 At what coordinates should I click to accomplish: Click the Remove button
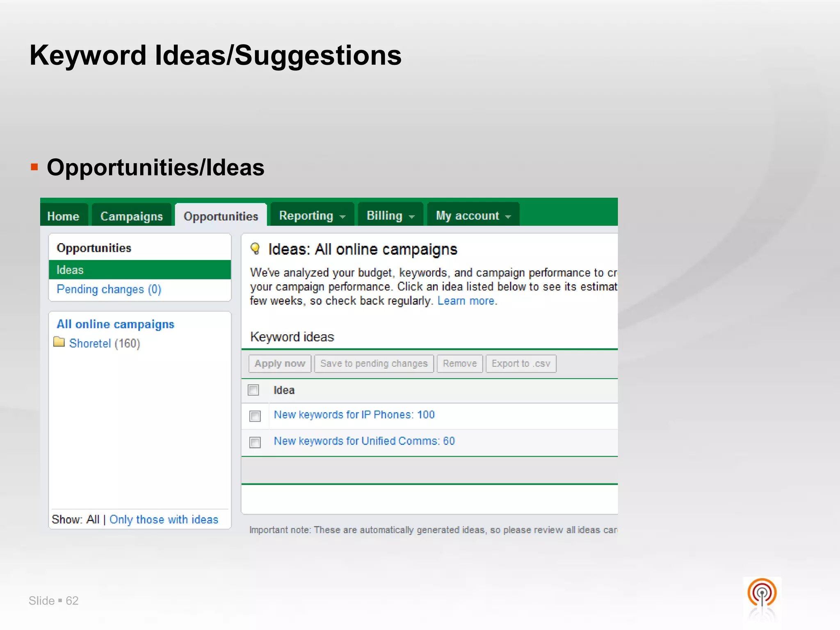459,363
